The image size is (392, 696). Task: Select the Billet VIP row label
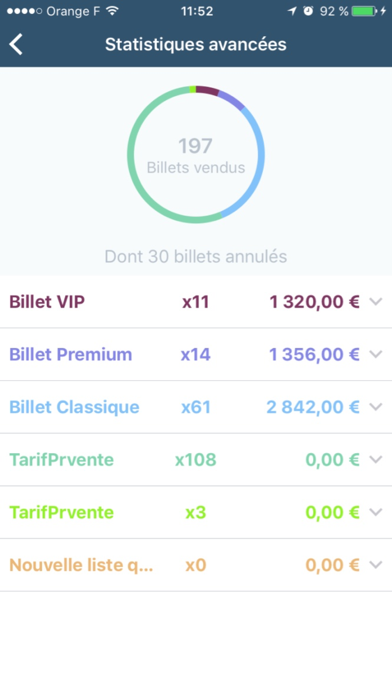click(x=47, y=302)
